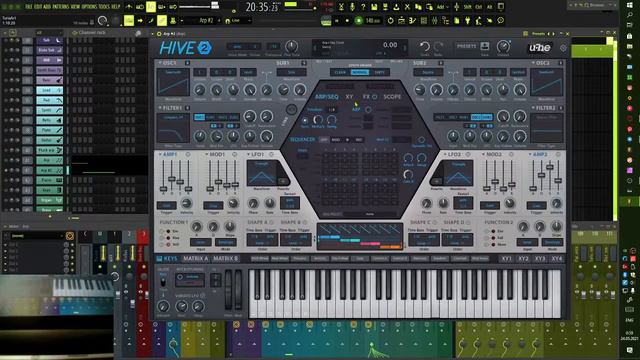Expand the MOD1 dropdown arrow
Viewport: 640px width, 360px height.
tap(207, 155)
